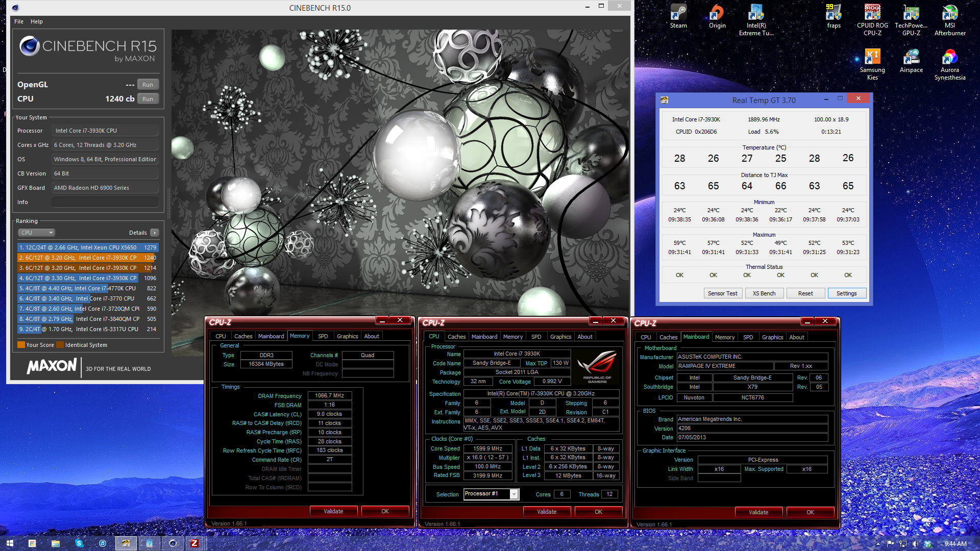Open Cinebench File menu
This screenshot has height=551, width=980.
point(19,21)
